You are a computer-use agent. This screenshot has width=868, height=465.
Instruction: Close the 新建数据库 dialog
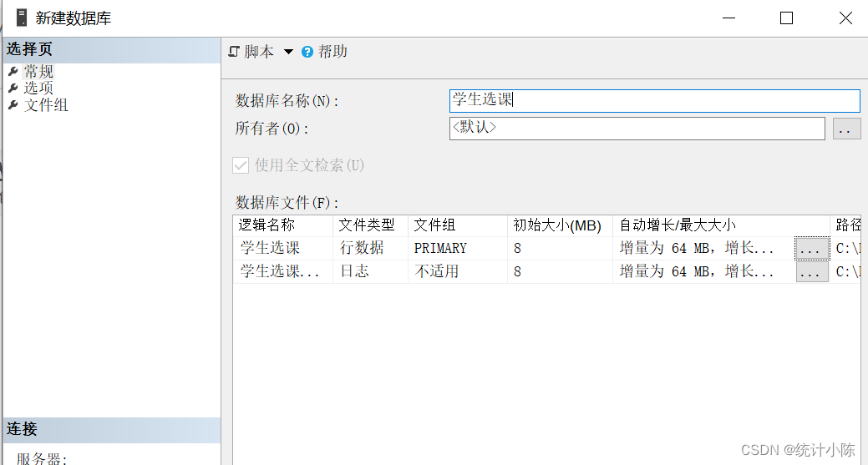[x=845, y=18]
